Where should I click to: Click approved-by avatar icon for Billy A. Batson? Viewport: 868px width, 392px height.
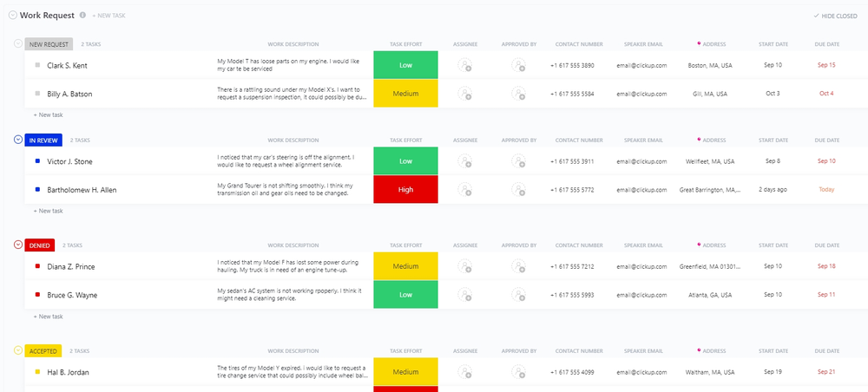tap(519, 94)
